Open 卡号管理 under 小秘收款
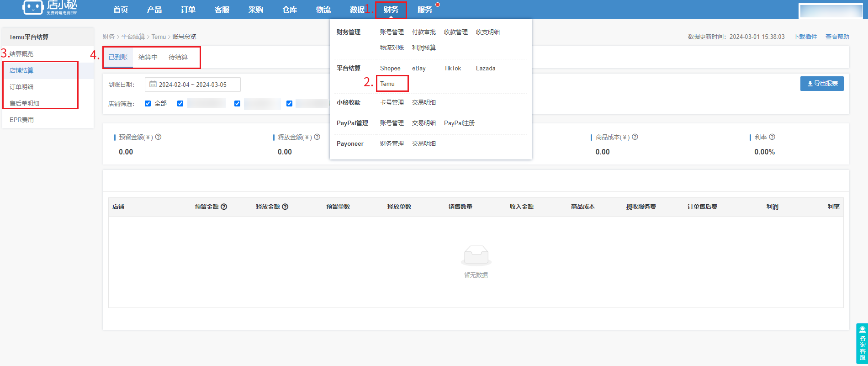Viewport: 868px width, 366px height. (392, 102)
